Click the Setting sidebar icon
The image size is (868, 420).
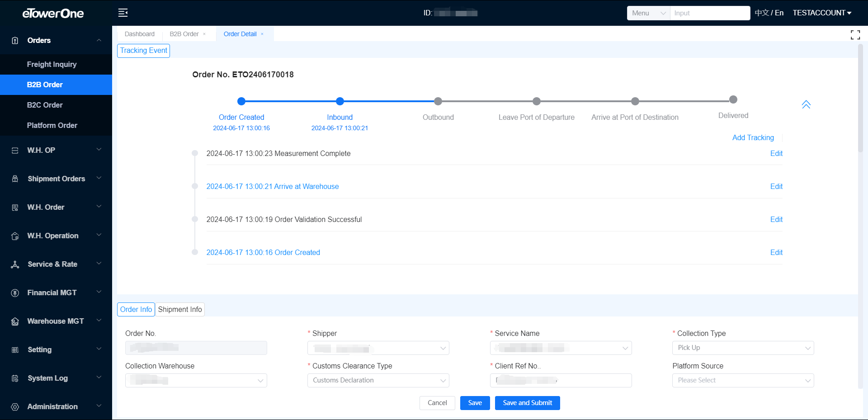(15, 349)
